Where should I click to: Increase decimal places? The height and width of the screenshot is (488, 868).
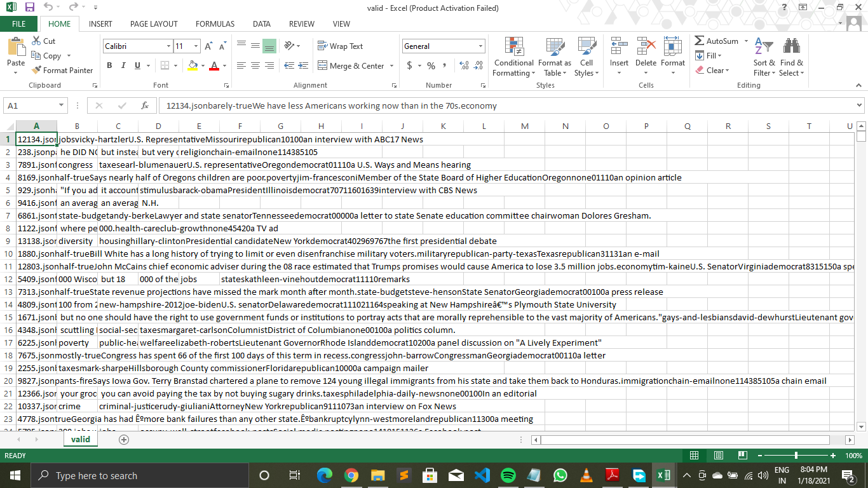tap(463, 65)
